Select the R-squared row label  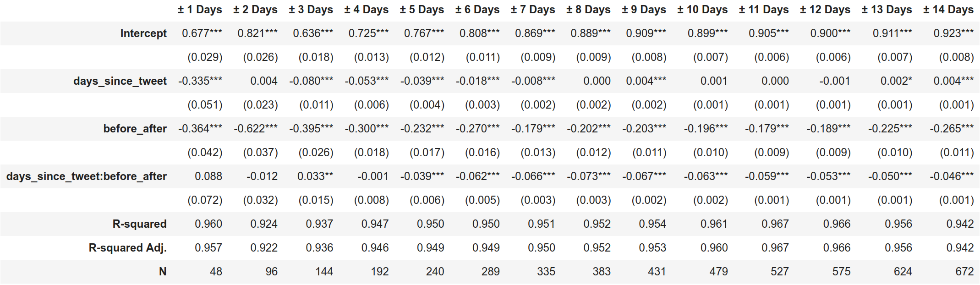(x=140, y=224)
